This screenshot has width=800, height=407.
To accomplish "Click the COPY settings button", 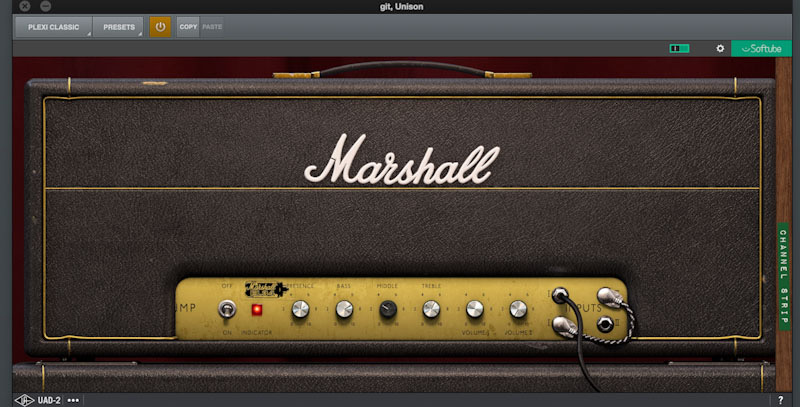I will coord(188,27).
